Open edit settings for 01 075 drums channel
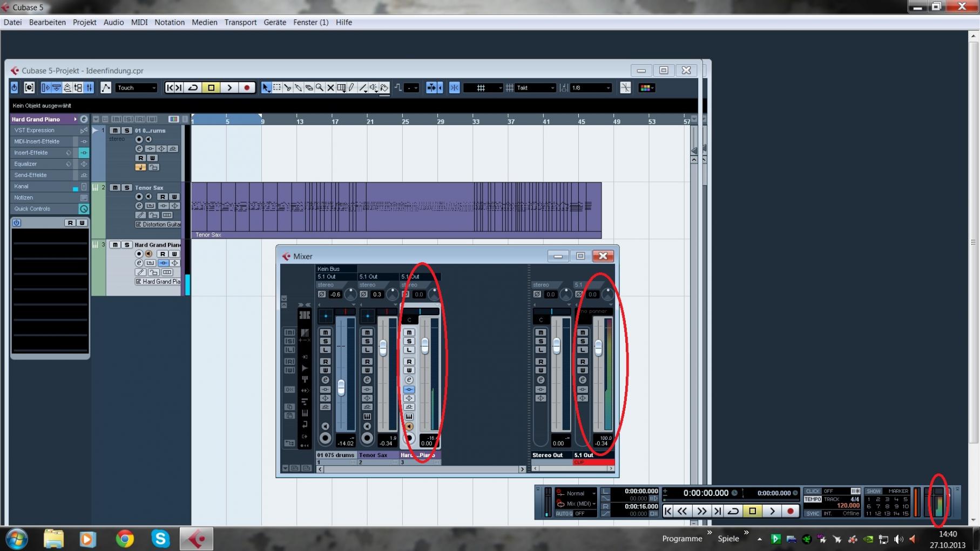 coord(325,380)
